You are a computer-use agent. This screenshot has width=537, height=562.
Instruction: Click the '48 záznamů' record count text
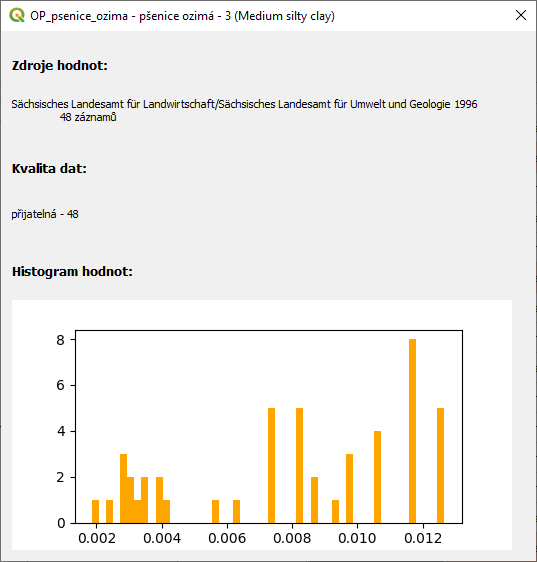[88, 117]
